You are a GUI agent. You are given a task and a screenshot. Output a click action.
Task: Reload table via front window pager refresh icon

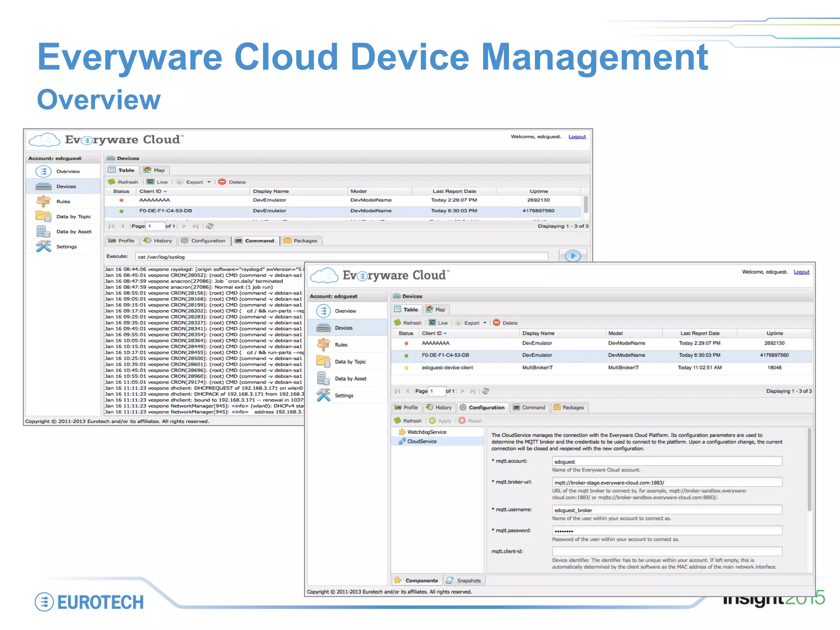coord(486,391)
